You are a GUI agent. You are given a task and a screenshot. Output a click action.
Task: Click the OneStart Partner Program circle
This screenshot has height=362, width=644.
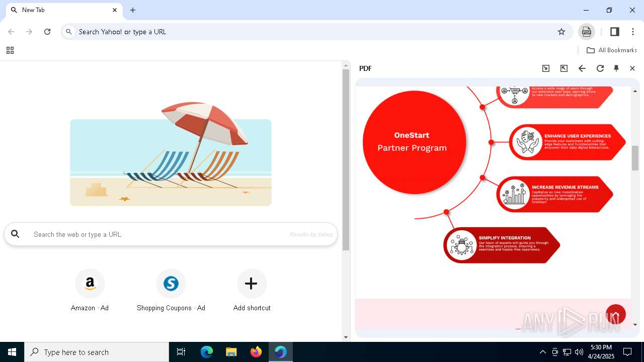click(415, 142)
